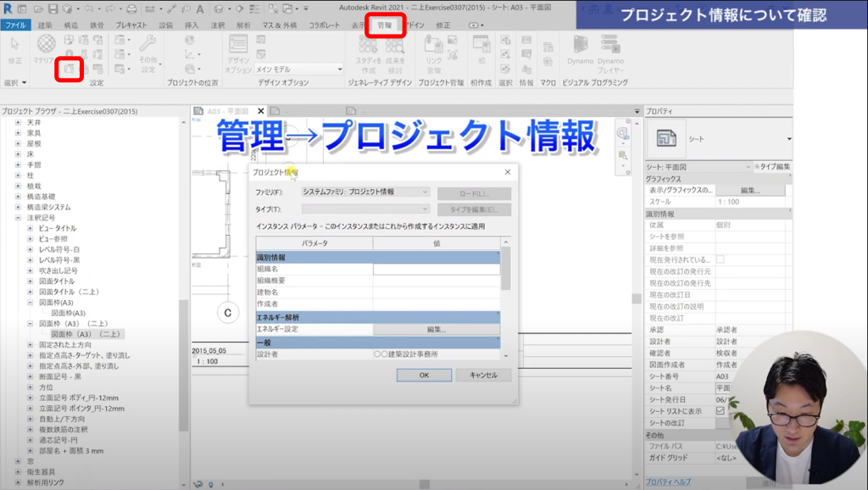Click the 組織名 value input field
Image resolution: width=868 pixels, height=490 pixels.
pos(436,269)
